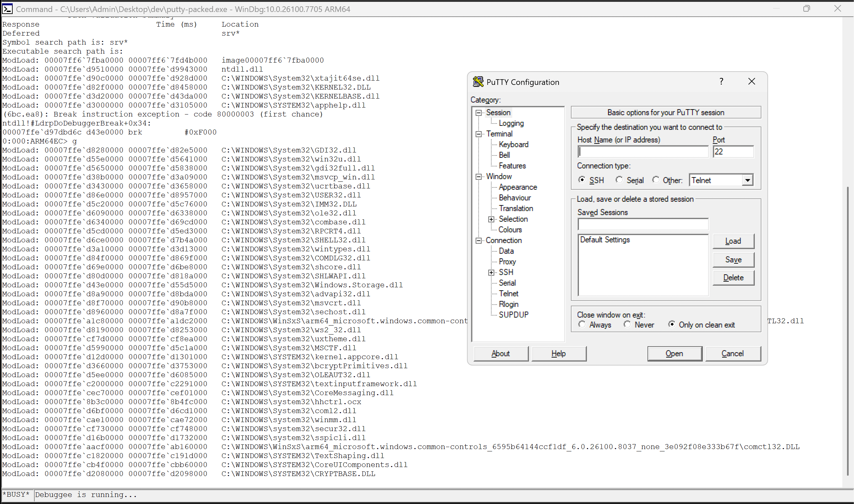Collapse the Window tree node
The width and height of the screenshot is (854, 504).
(x=479, y=177)
